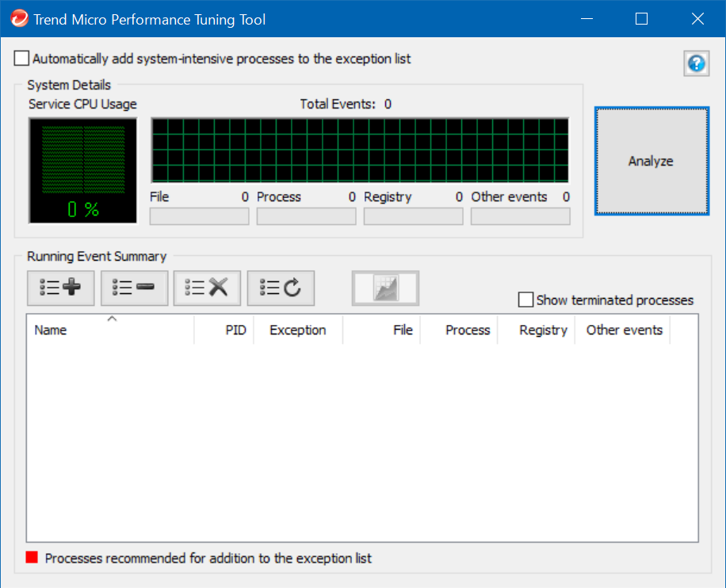The height and width of the screenshot is (588, 726).
Task: Click the add to exception list icon
Action: coord(61,288)
